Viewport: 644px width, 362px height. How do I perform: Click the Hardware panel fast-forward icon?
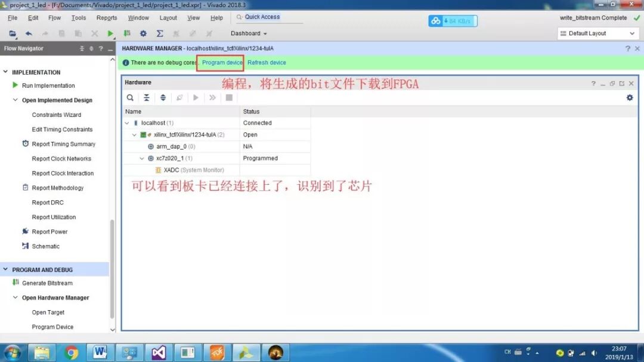pyautogui.click(x=212, y=97)
